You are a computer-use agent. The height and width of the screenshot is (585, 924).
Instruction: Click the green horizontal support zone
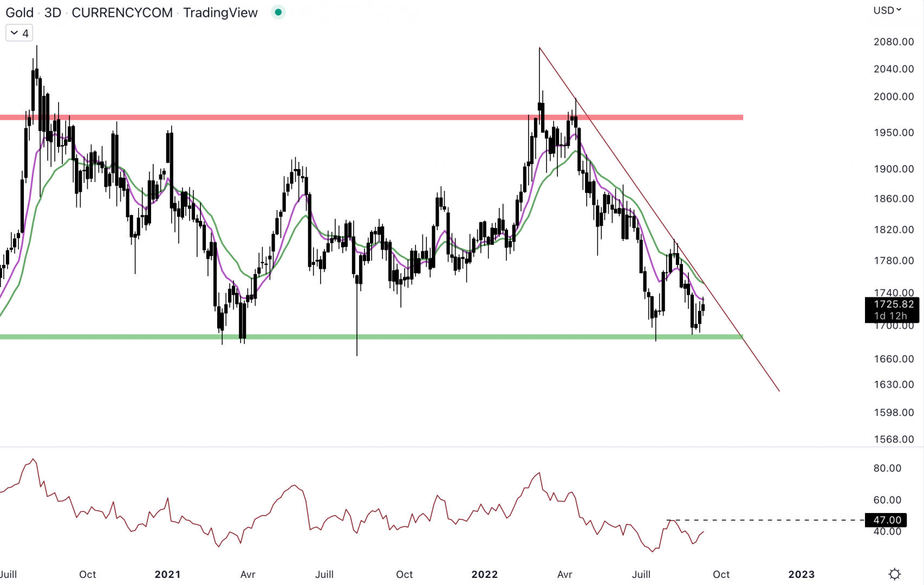point(372,337)
